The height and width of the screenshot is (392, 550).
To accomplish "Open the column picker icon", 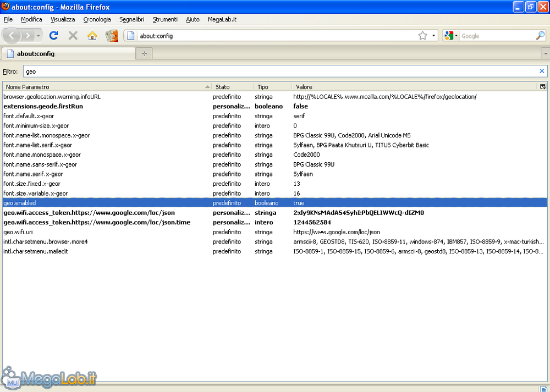I will click(x=543, y=87).
